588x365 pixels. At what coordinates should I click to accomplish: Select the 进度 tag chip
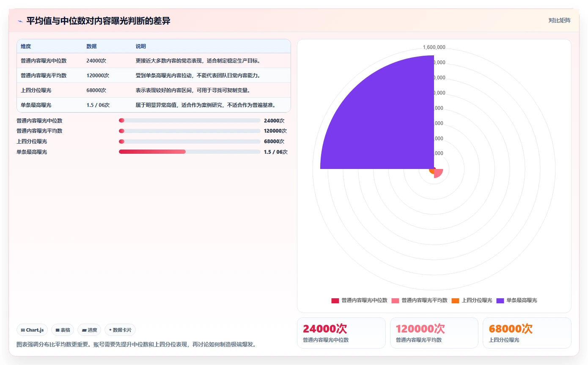pyautogui.click(x=89, y=330)
